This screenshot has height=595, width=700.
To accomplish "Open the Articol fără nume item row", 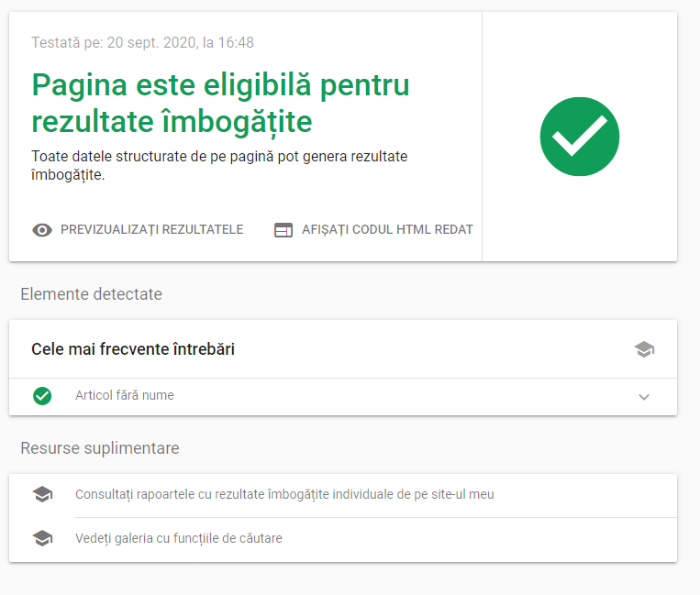I will tap(343, 397).
